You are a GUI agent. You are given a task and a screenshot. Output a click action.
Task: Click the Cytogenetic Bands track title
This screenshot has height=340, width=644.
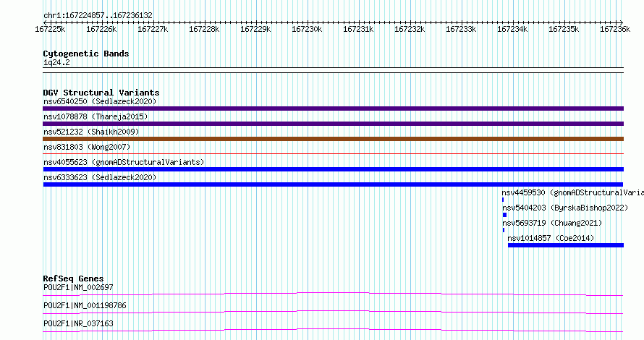tap(86, 54)
